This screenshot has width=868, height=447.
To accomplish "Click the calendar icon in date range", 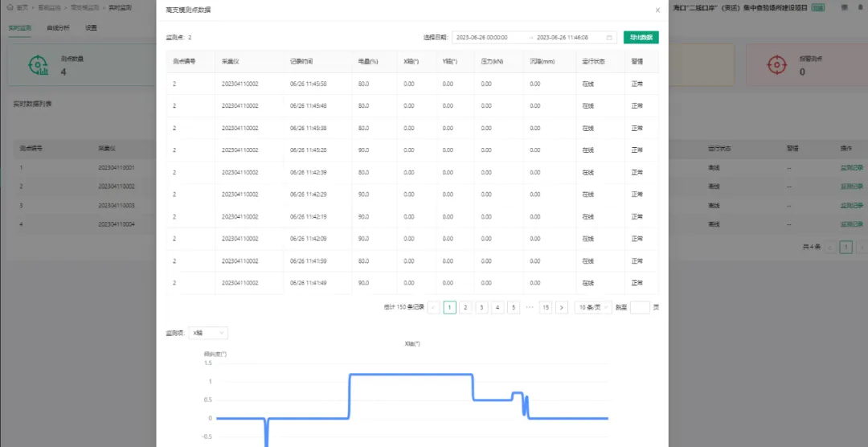I will tap(609, 38).
